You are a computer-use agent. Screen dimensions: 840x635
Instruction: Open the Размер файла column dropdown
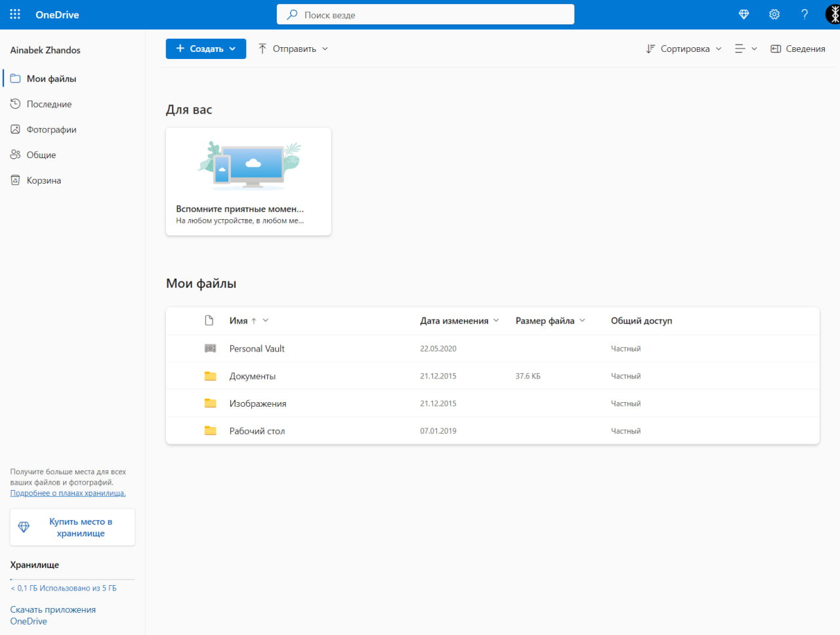click(x=582, y=320)
